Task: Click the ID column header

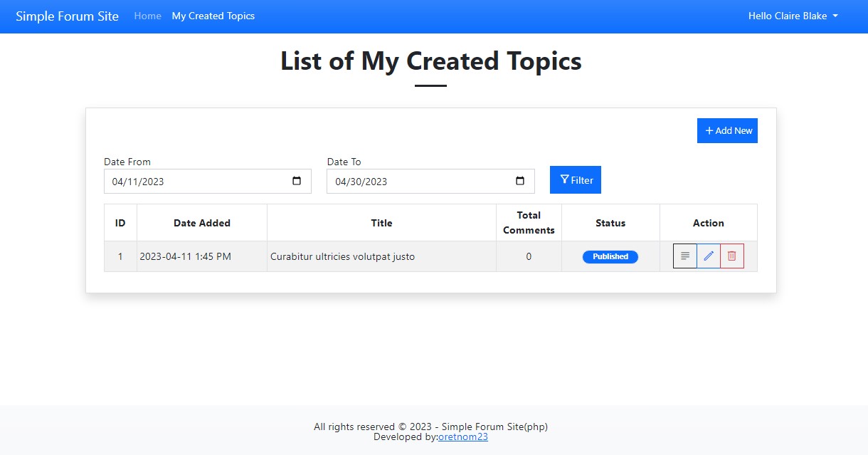Action: point(120,223)
